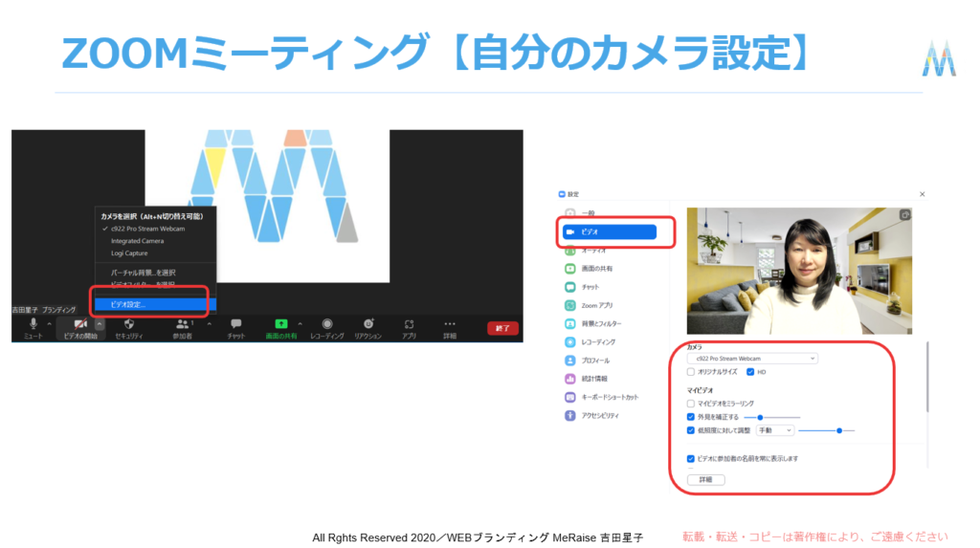Open the c922 Pro Stream Webcam camera dropdown

coord(752,359)
